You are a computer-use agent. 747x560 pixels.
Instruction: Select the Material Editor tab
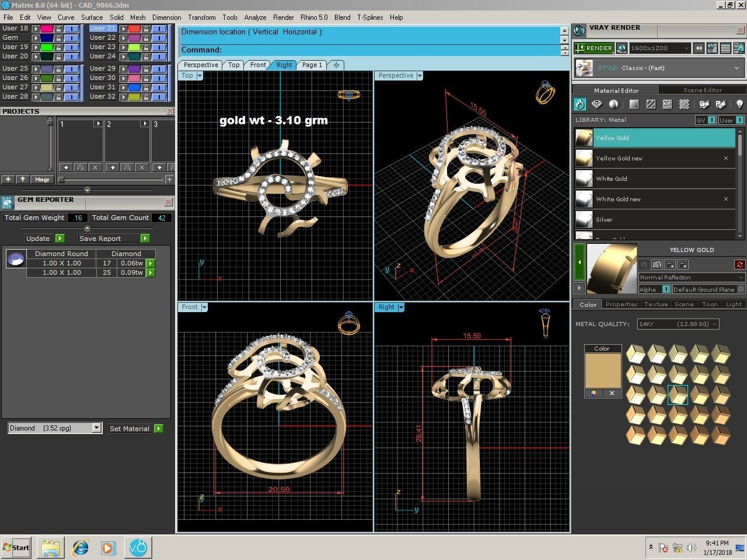[616, 90]
